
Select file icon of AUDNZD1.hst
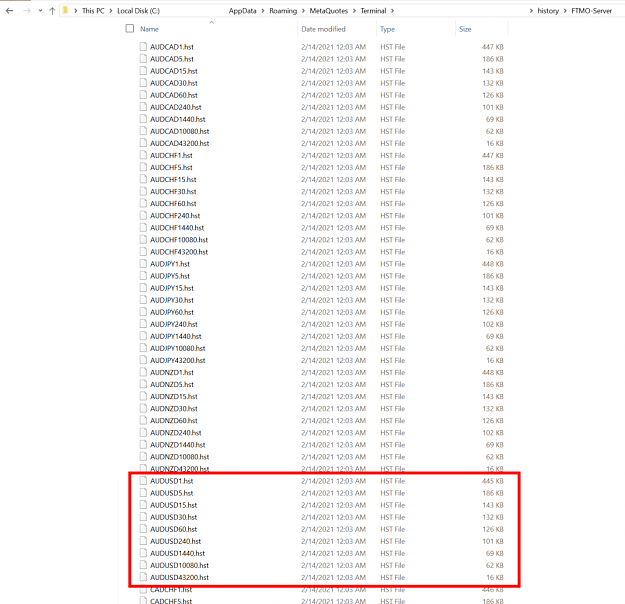tap(143, 372)
